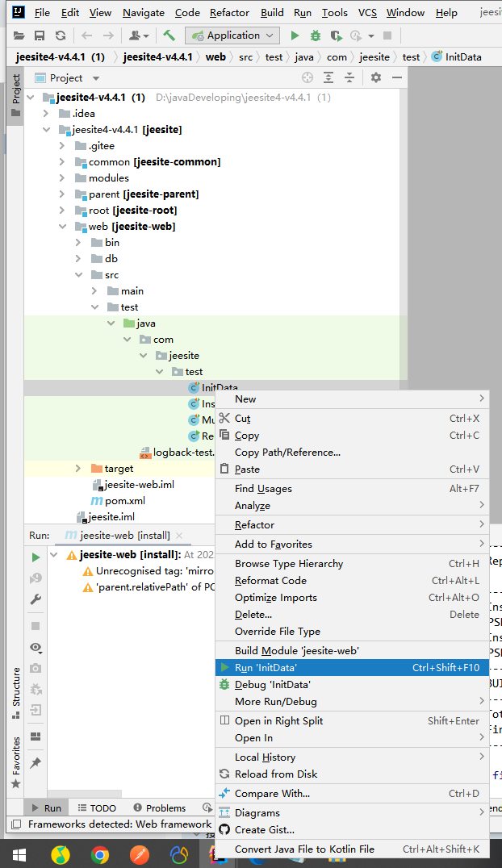This screenshot has width=502, height=868.
Task: Toggle the Structure tool window side tab
Action: click(x=15, y=693)
